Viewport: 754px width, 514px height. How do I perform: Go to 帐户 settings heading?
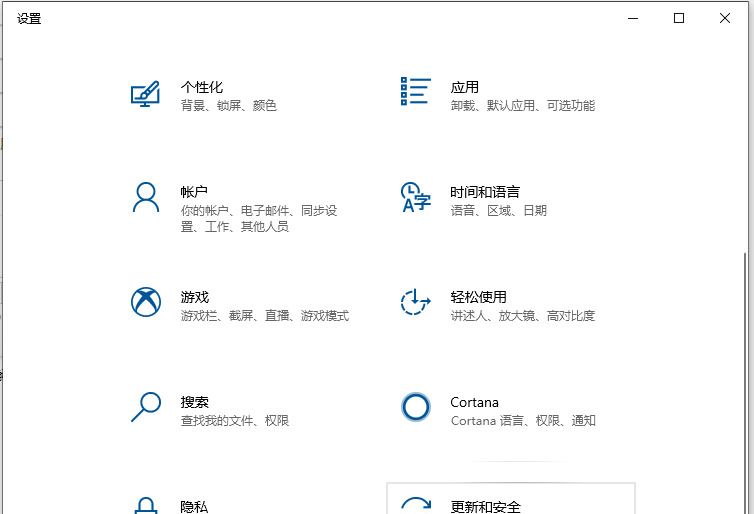[194, 192]
